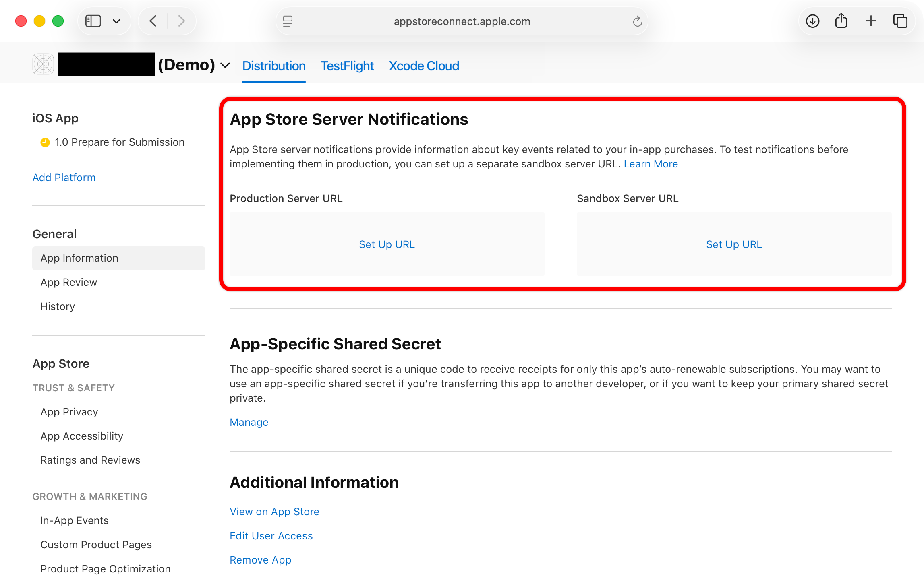Screen dimensions: 924x578
Task: Click the 'GROWTH & MARKETING' group label
Action: pyautogui.click(x=90, y=497)
